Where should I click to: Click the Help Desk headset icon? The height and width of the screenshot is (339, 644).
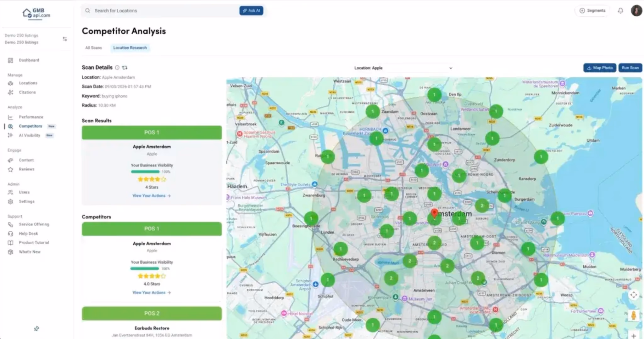click(10, 234)
